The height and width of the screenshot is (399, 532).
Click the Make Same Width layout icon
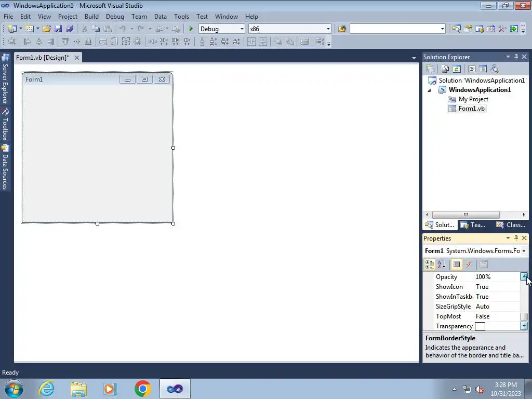103,42
